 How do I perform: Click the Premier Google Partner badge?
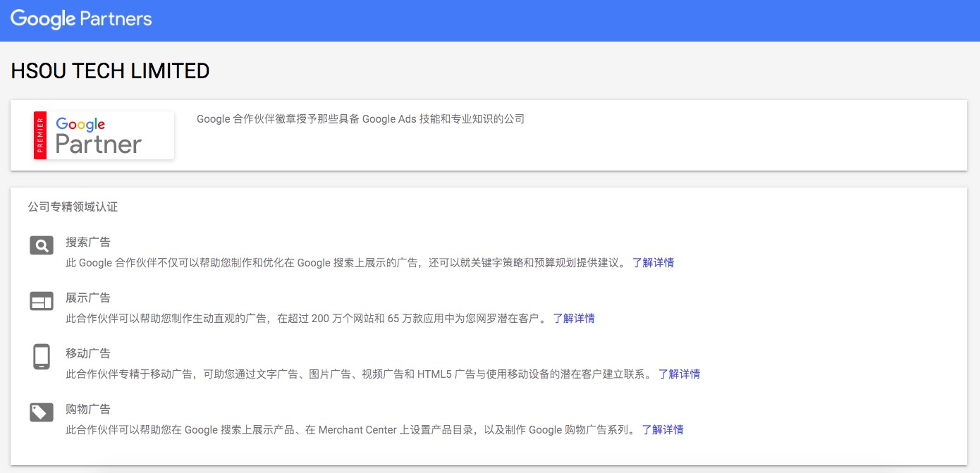coord(104,135)
